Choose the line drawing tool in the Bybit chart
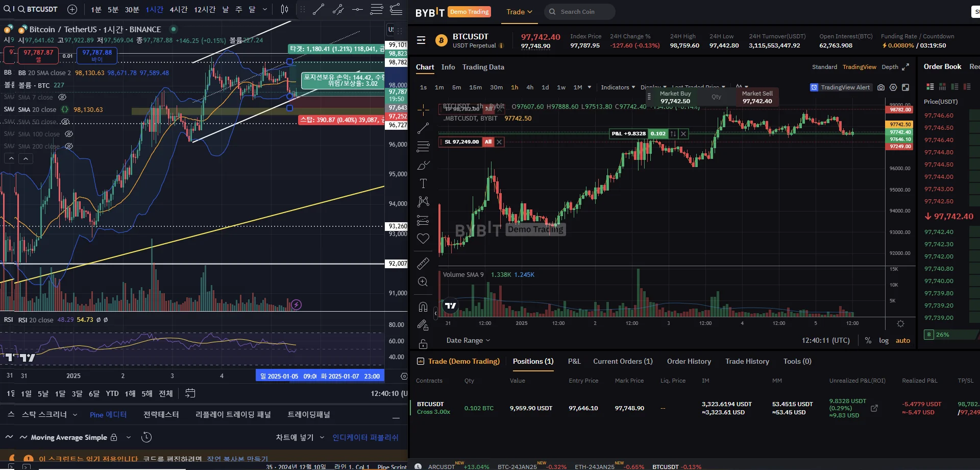The height and width of the screenshot is (470, 980). tap(423, 128)
